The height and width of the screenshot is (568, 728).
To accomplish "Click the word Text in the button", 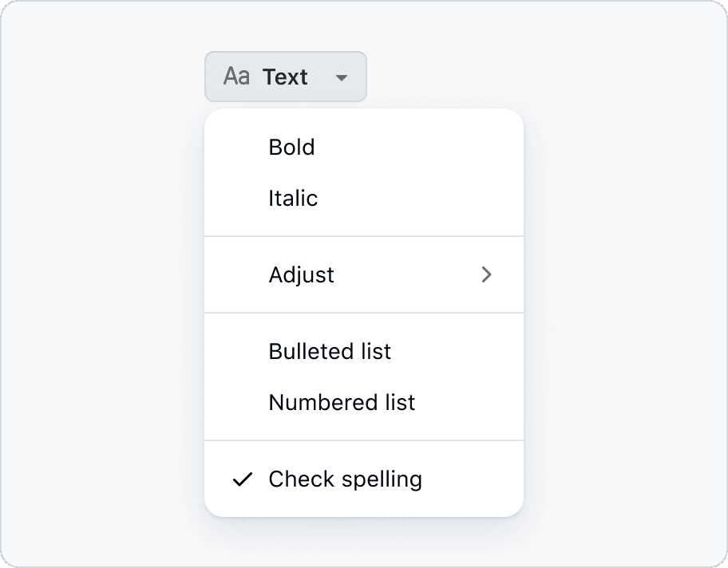I will [x=285, y=77].
